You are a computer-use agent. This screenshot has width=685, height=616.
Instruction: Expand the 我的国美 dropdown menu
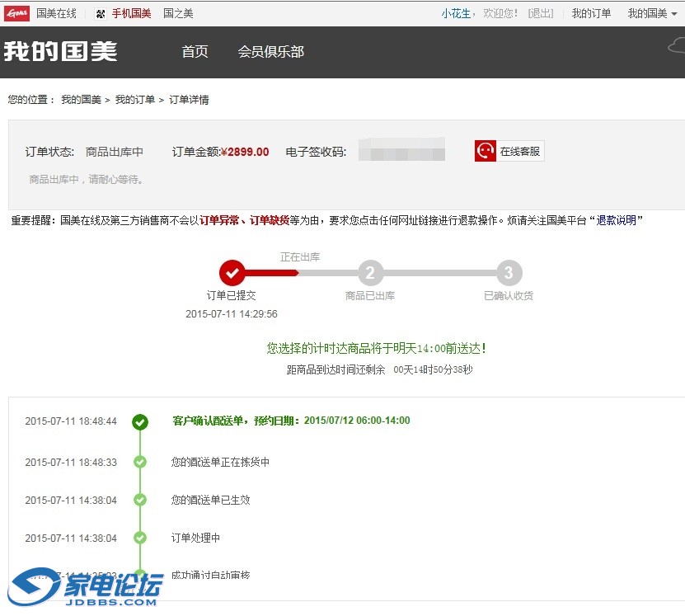click(x=652, y=12)
